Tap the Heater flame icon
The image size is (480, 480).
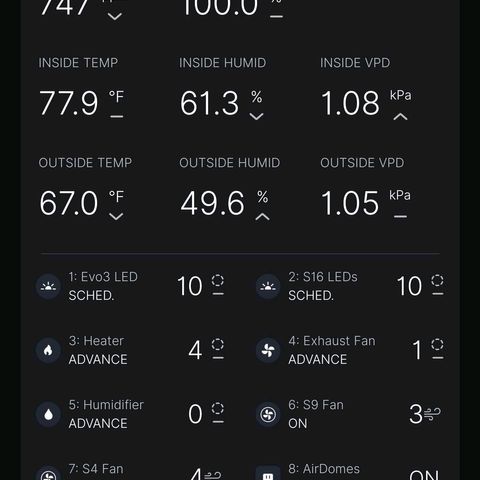48,350
